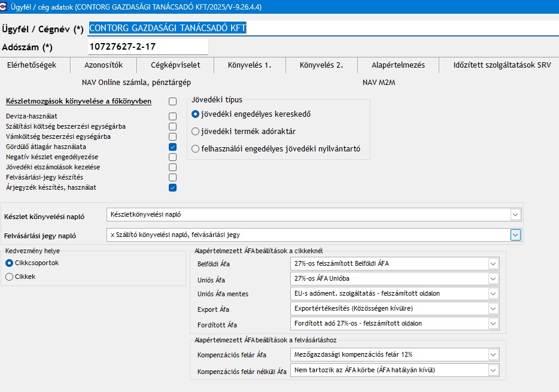Expand Belföldi Áfa dropdown

493,264
